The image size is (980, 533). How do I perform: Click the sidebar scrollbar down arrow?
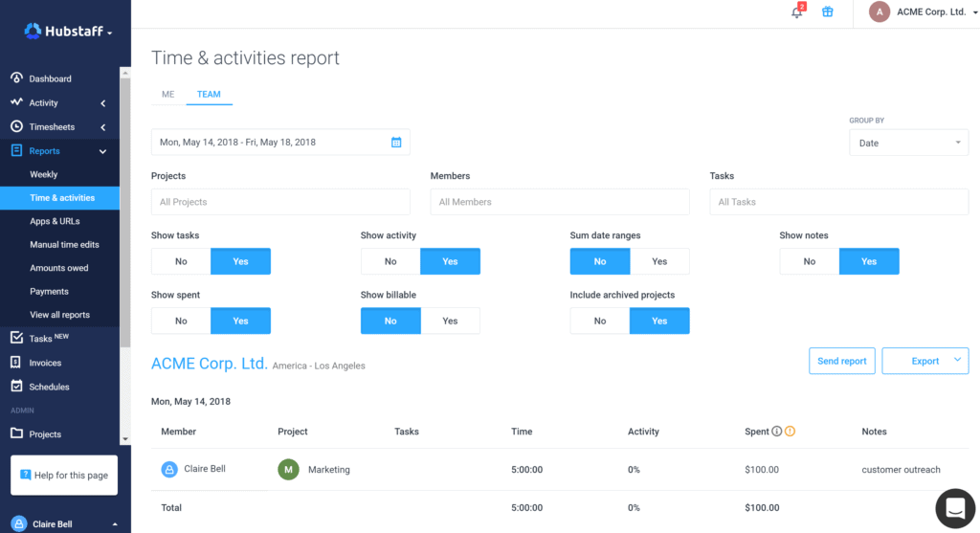pyautogui.click(x=125, y=438)
